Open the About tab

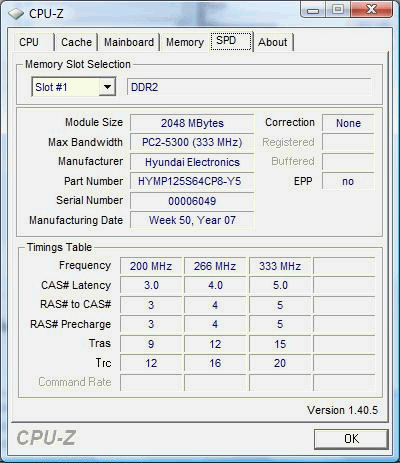(273, 42)
